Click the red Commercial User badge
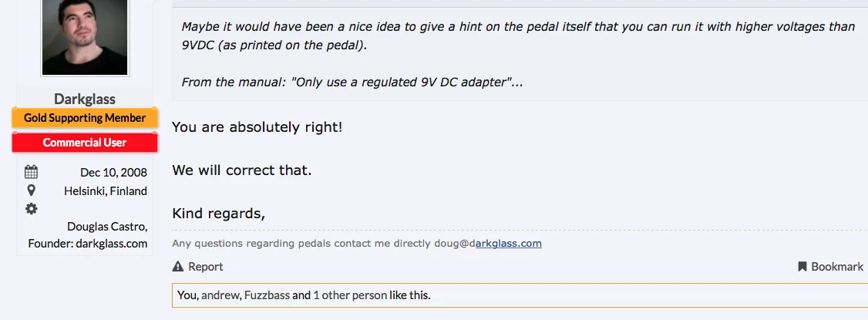The image size is (868, 320). 85,143
